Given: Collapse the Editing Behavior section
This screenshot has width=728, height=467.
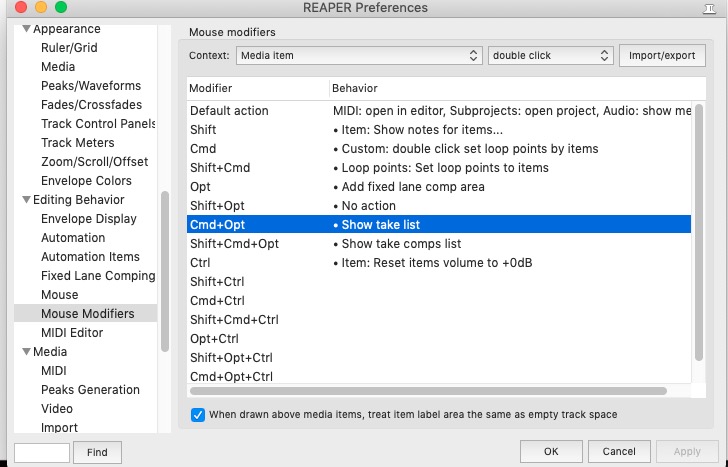Looking at the screenshot, I should [x=25, y=200].
